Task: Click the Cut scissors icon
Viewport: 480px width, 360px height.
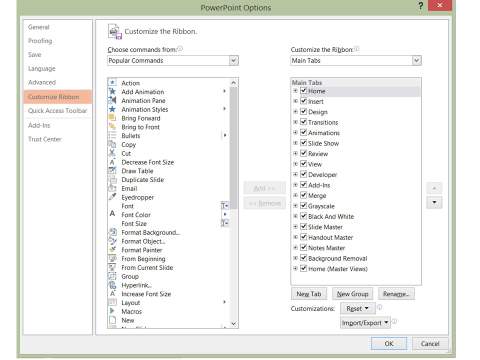Action: click(x=112, y=153)
